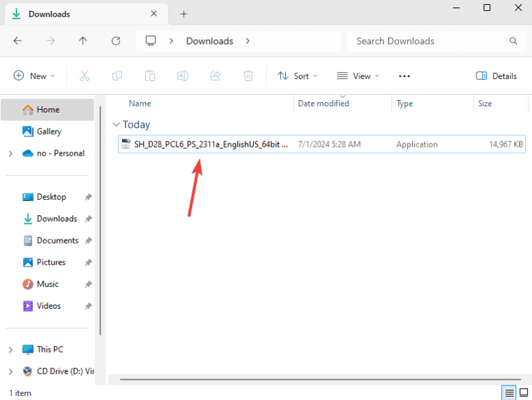Image resolution: width=532 pixels, height=400 pixels.
Task: Open the See more options menu
Action: pos(404,76)
